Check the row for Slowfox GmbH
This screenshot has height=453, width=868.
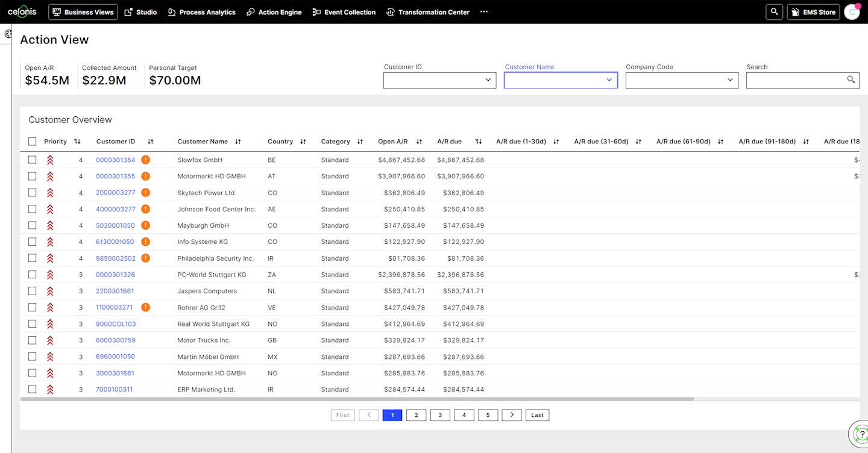tap(32, 160)
